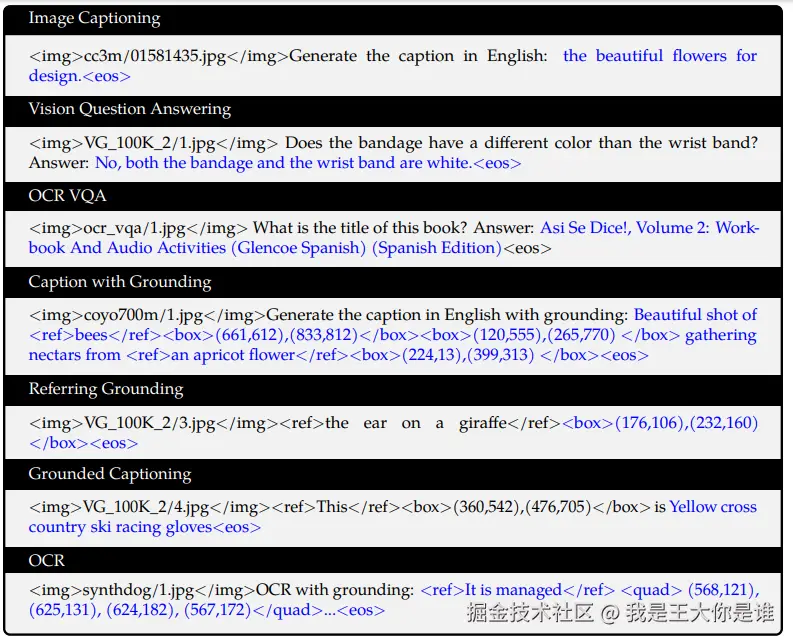Click the 'No, both the bandage' answer text
The height and width of the screenshot is (643, 793).
point(174,163)
